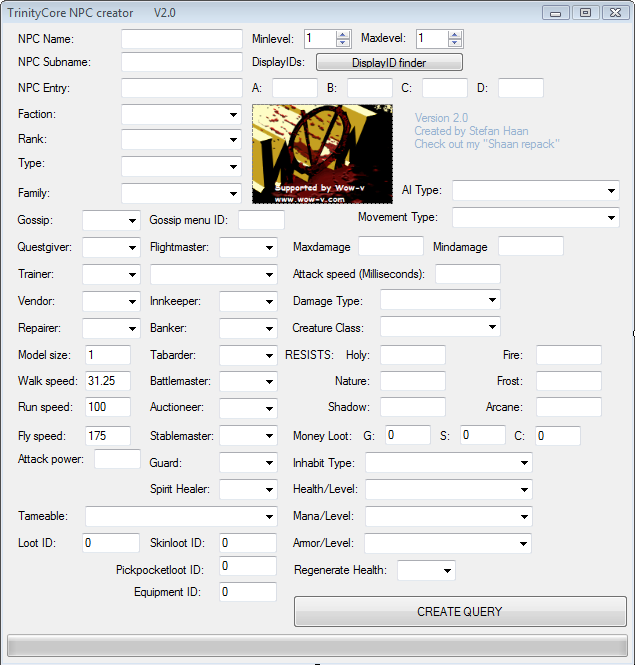
Task: Expand the Stablemaster dropdown
Action: pyautogui.click(x=248, y=436)
